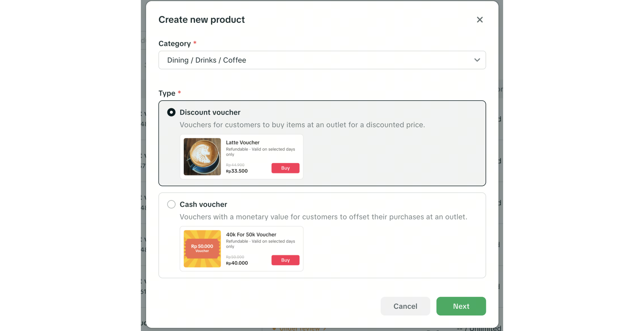The height and width of the screenshot is (331, 644).
Task: Click the 40k For 50k Voucher title
Action: click(x=251, y=235)
